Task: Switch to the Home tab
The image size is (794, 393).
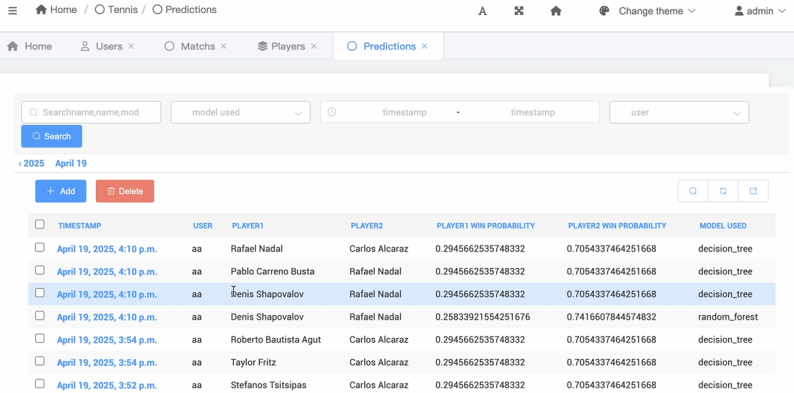Action: click(x=30, y=46)
